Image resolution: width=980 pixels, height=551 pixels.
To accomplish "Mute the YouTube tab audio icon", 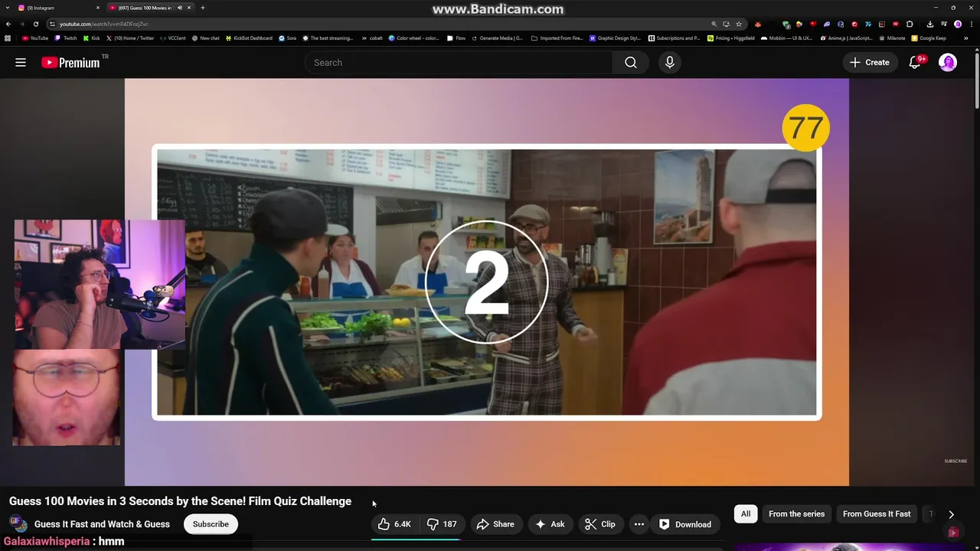I will 180,8.
